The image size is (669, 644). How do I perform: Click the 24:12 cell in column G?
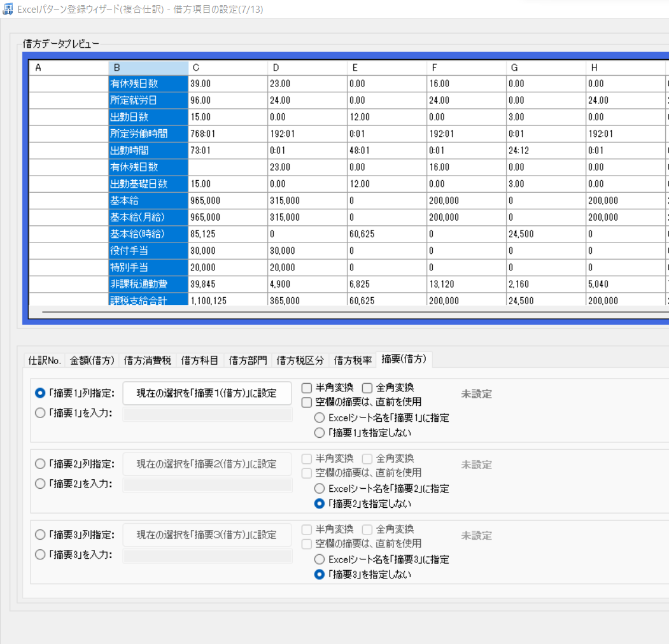click(x=546, y=150)
